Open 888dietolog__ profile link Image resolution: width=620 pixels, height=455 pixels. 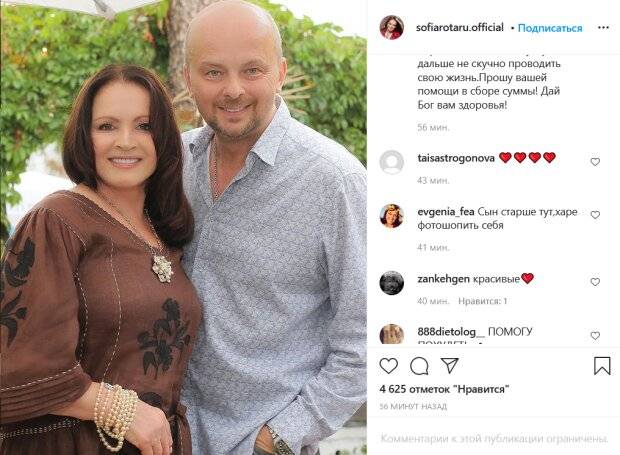point(451,331)
